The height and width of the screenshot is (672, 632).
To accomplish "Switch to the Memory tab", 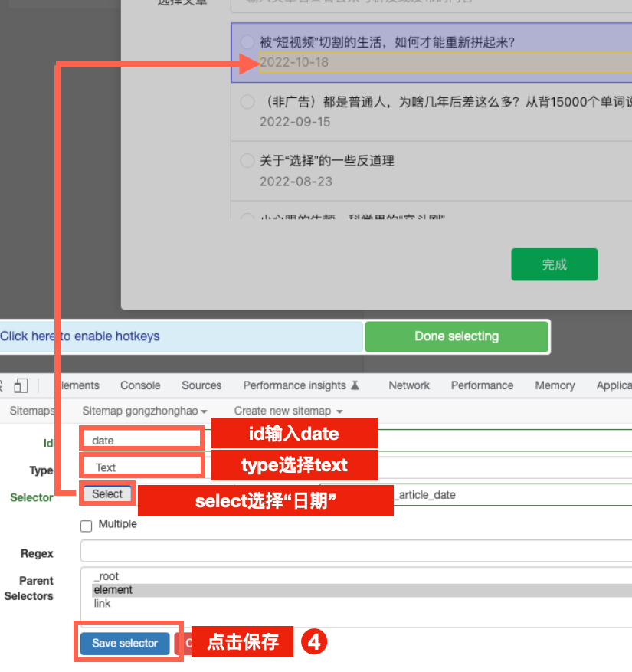I will 555,385.
